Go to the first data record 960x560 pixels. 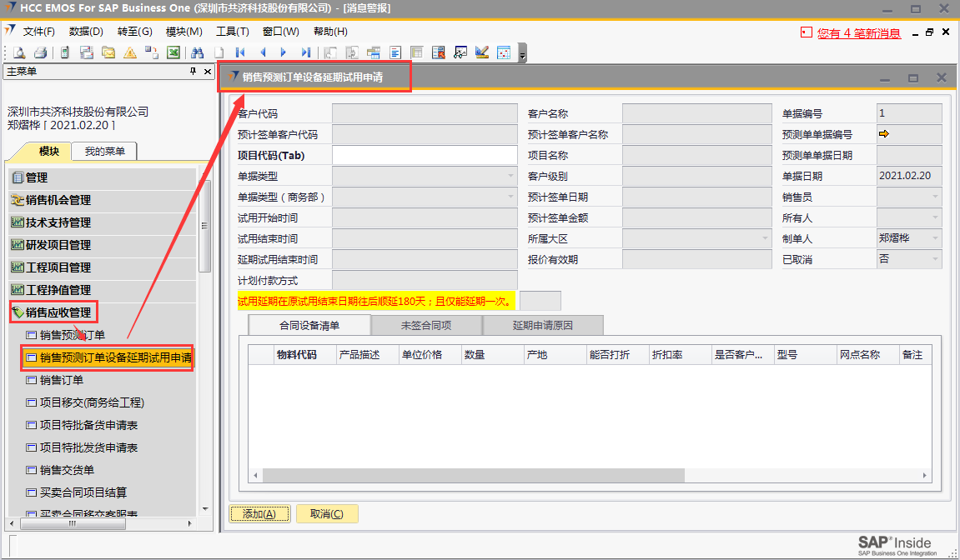point(241,52)
